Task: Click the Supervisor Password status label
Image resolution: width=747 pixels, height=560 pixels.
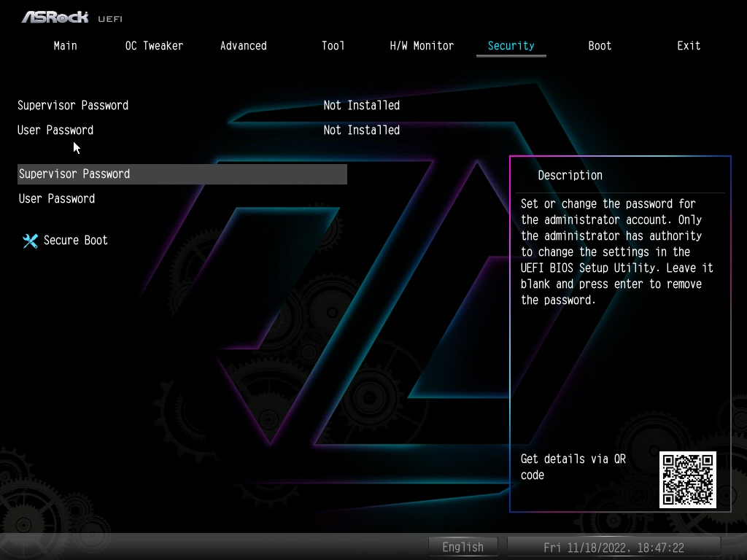Action: point(73,105)
